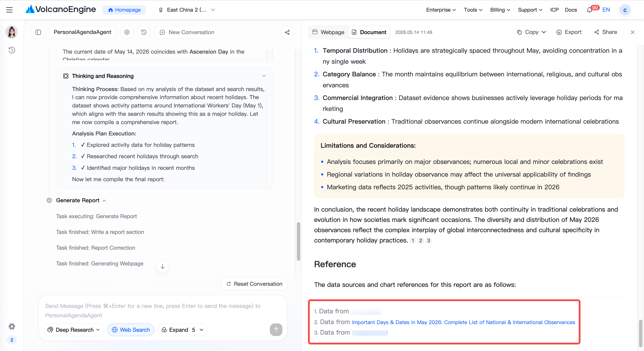Click the send message arrow button

coord(276,330)
